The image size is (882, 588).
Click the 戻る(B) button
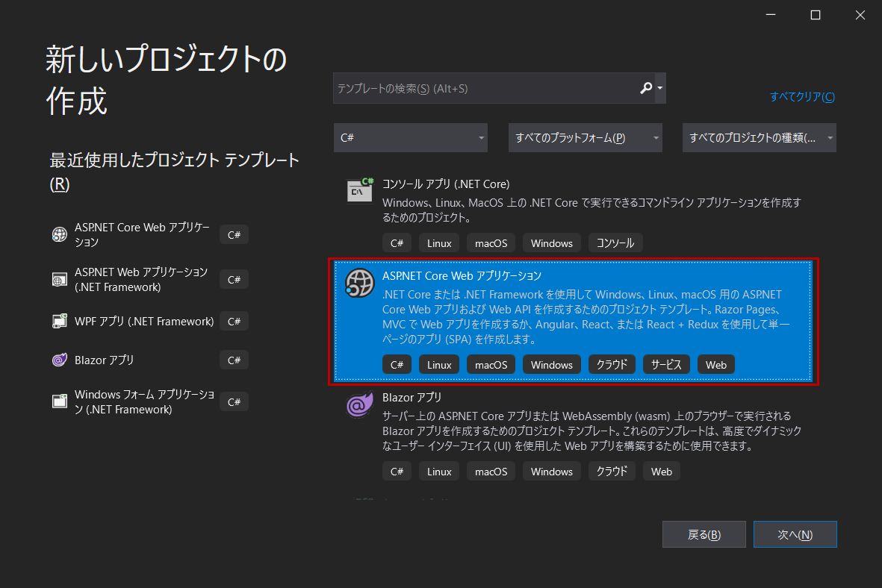(x=704, y=534)
